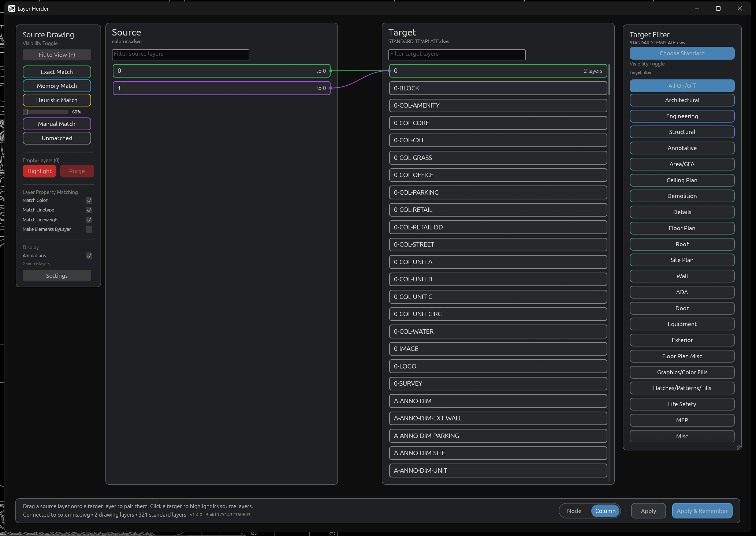Toggle the Architectural target filter
Viewport: 756px width, 536px height.
(x=682, y=100)
